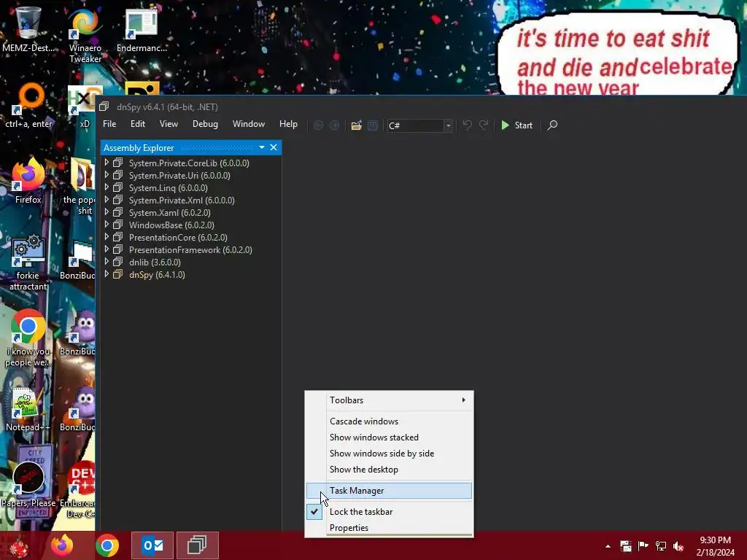This screenshot has height=560, width=747.
Task: Select the Endermanc... desktop shortcut
Action: click(x=142, y=31)
